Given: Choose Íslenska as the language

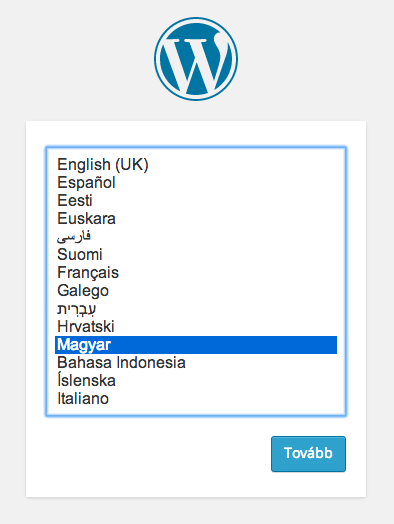Looking at the screenshot, I should pyautogui.click(x=86, y=381).
